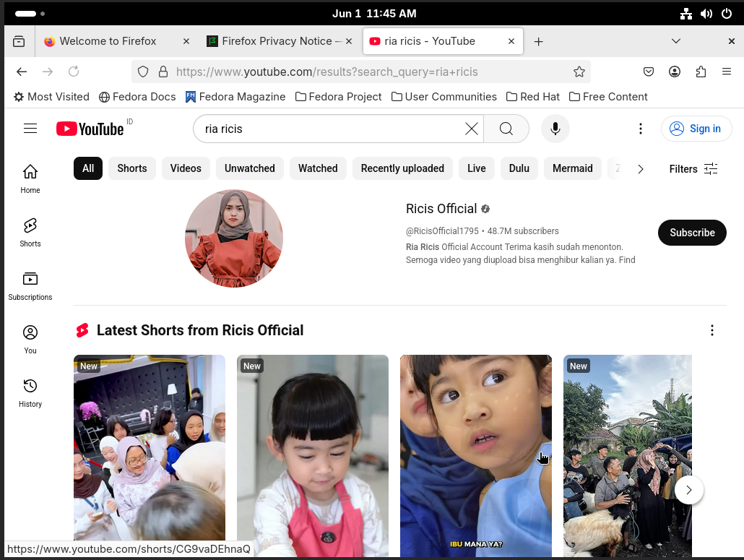Open Save to Pocket icon
Screen dimensions: 744x560
coord(648,72)
